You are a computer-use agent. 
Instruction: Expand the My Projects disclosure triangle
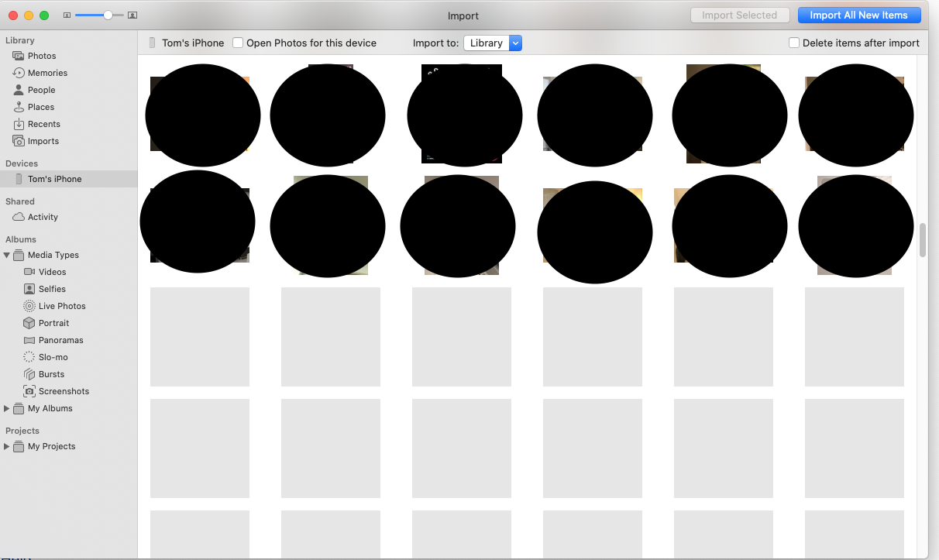click(x=7, y=446)
